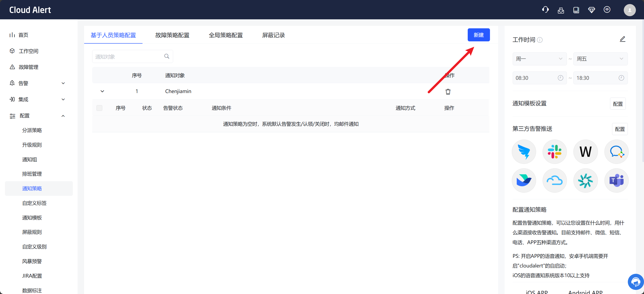Click the diamond premium icon
This screenshot has height=294, width=644.
click(x=592, y=10)
